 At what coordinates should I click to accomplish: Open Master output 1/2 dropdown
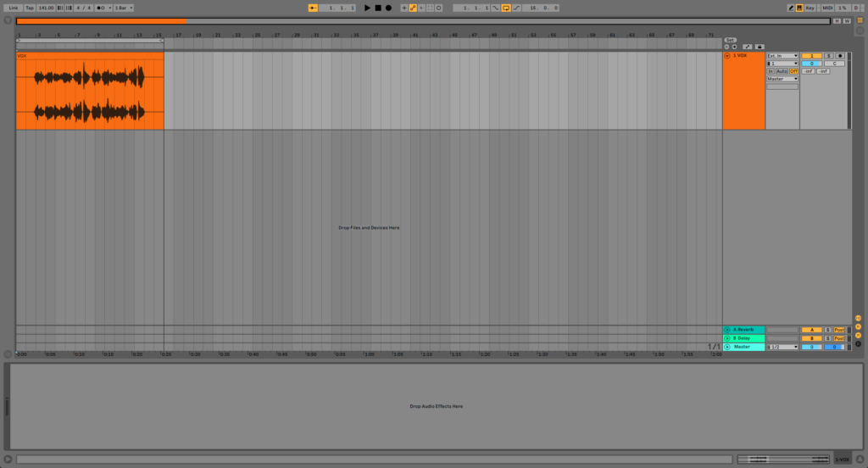[x=782, y=348]
